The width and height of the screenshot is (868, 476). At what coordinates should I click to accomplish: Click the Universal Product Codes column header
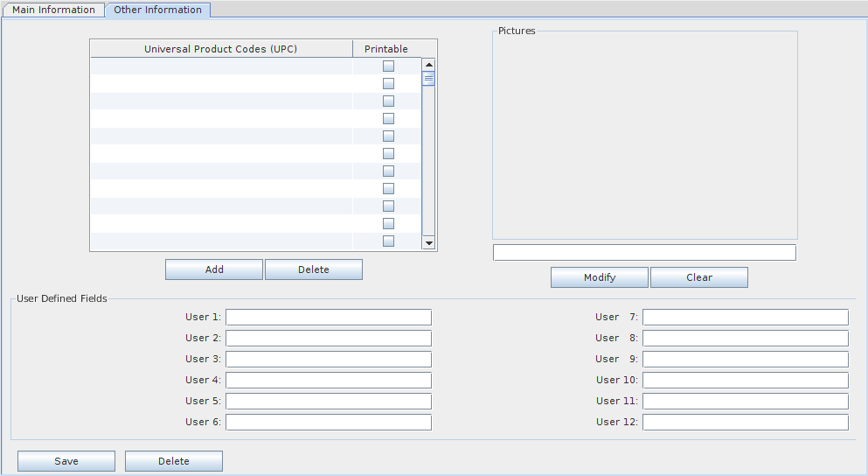221,49
